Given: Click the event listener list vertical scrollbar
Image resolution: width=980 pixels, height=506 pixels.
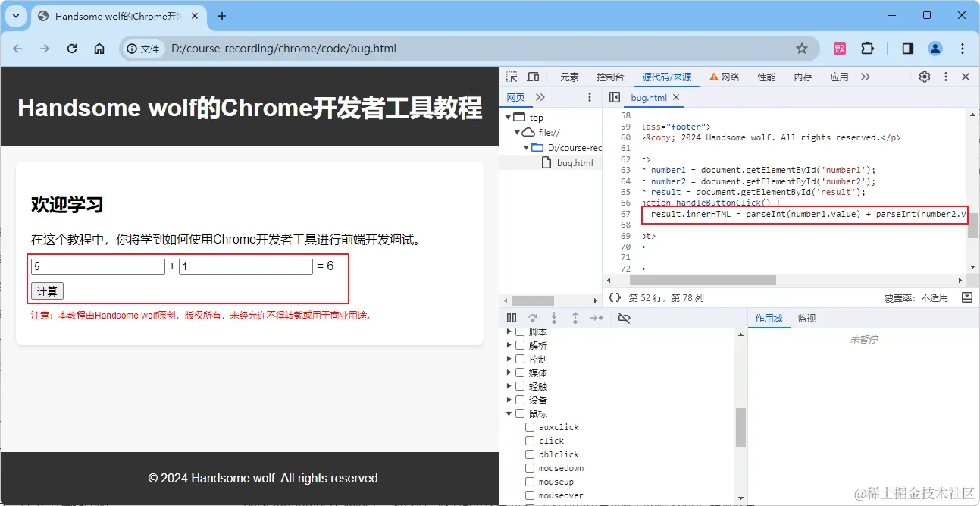Looking at the screenshot, I should [x=741, y=427].
